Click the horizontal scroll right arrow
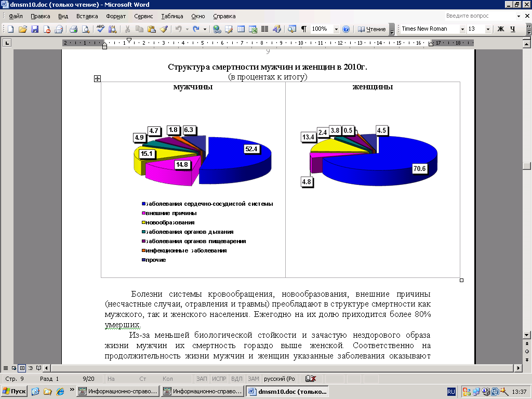This screenshot has height=399, width=532. pos(518,368)
